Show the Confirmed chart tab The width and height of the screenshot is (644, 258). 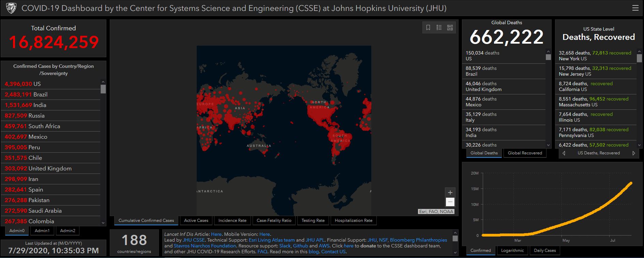tap(481, 251)
